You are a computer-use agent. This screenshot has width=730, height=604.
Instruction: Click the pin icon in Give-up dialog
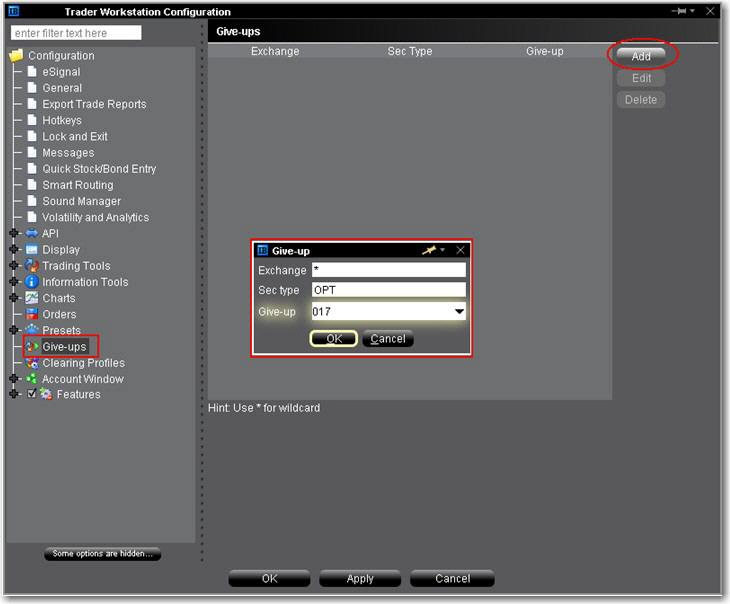pyautogui.click(x=430, y=251)
